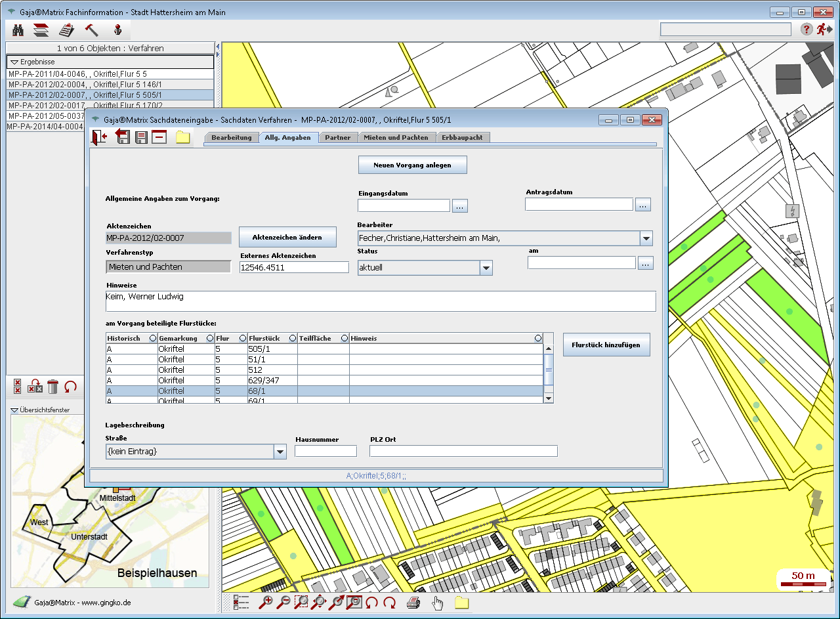Click the exit door icon in dialog

click(x=99, y=137)
